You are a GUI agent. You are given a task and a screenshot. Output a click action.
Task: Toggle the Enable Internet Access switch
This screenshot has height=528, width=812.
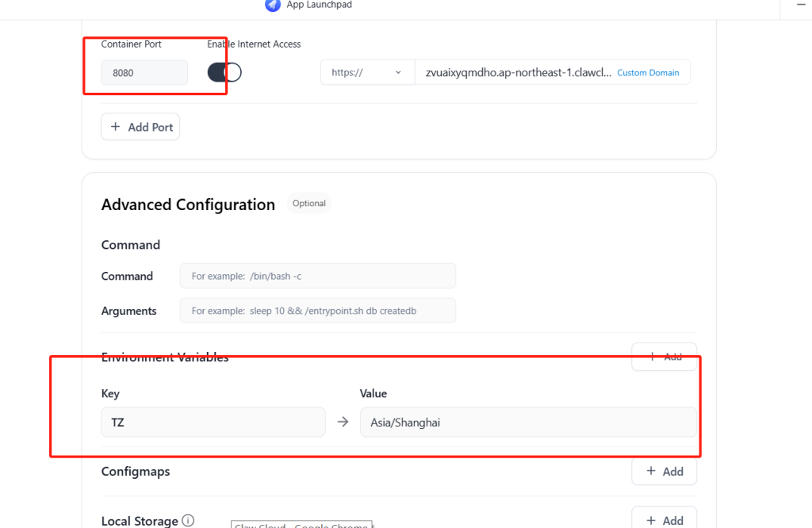[x=224, y=73]
